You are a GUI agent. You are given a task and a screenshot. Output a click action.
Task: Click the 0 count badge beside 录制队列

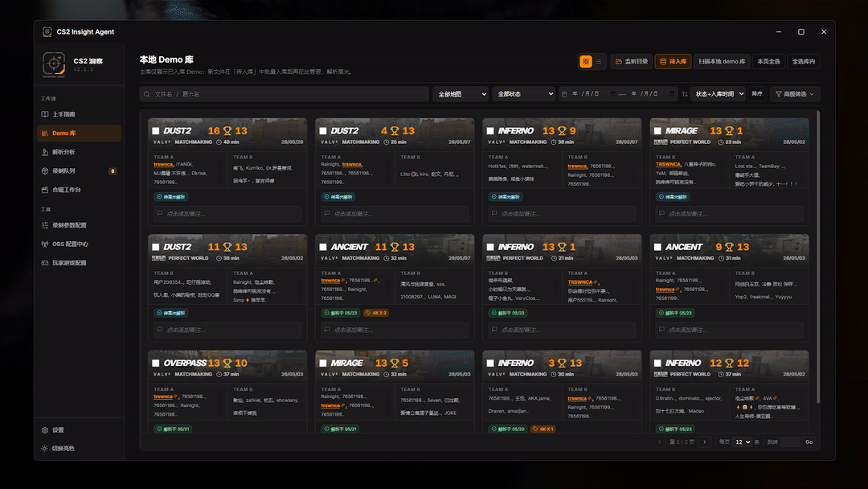tap(113, 171)
